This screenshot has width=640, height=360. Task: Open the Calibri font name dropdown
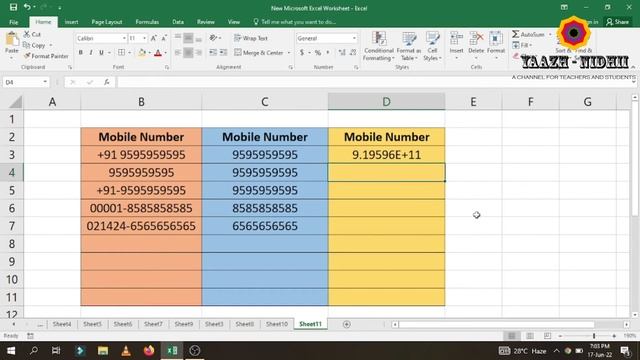[x=124, y=38]
